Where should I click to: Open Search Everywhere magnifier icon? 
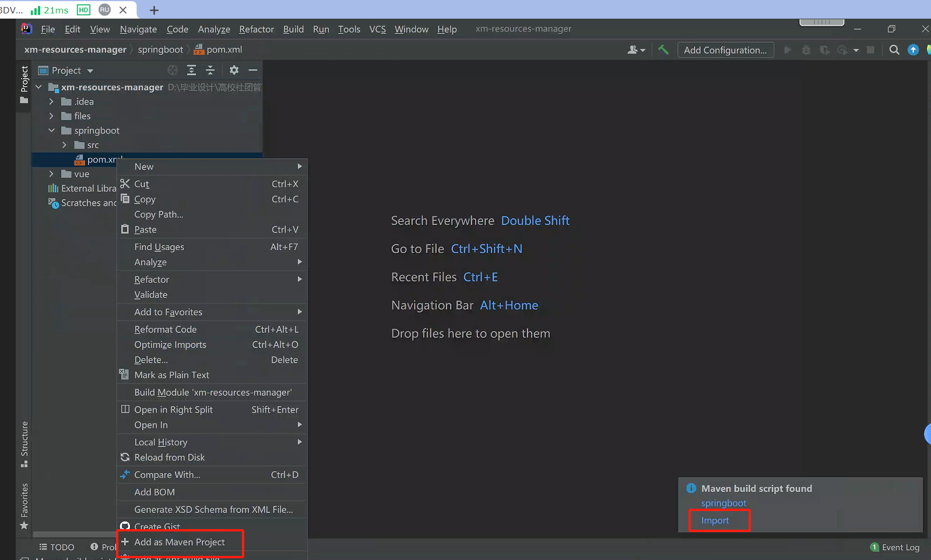[x=894, y=50]
